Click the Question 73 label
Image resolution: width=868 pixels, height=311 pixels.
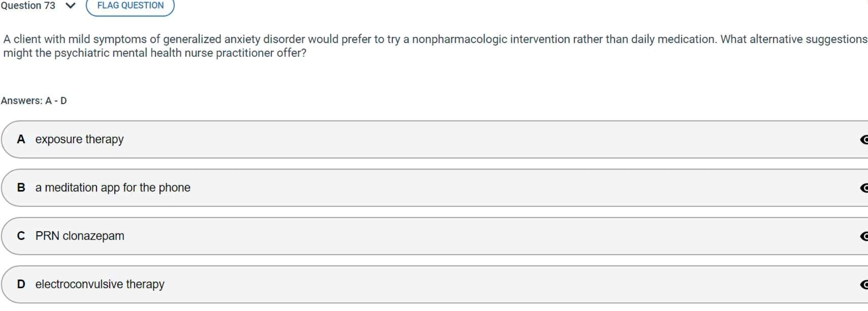(28, 5)
